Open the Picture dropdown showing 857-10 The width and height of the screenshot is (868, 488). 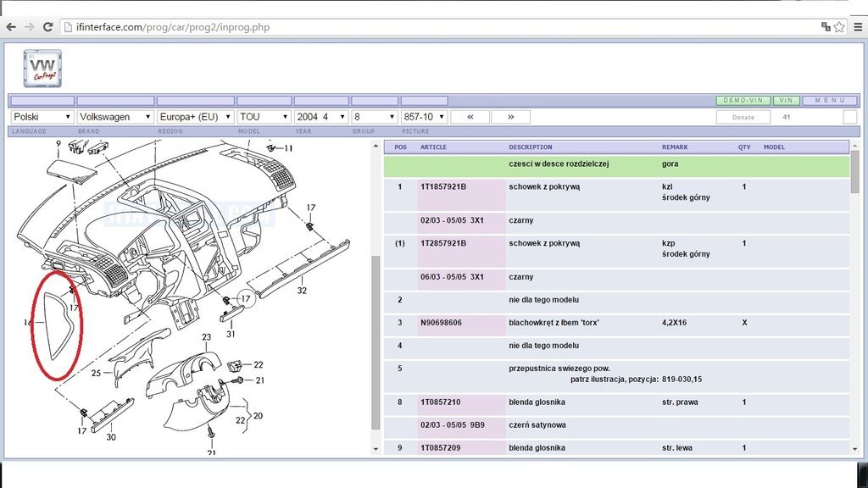click(x=424, y=117)
